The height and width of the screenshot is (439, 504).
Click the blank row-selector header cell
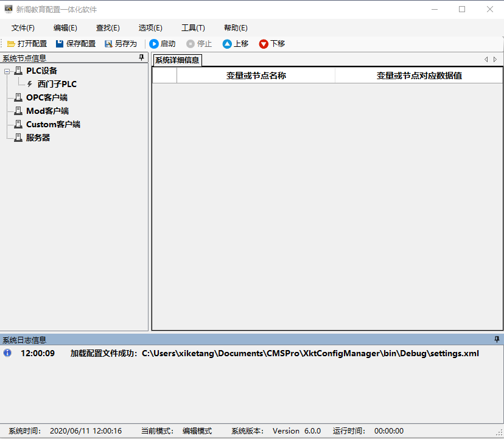coord(164,76)
